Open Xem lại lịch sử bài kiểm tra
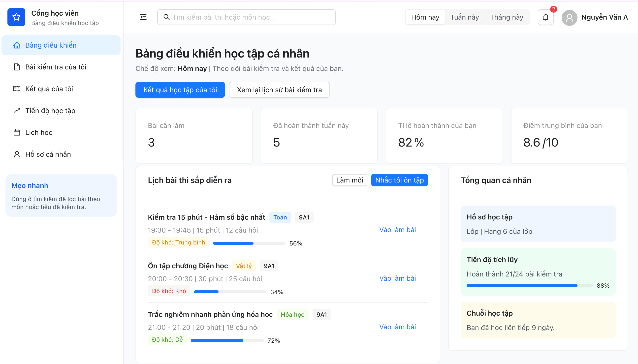This screenshot has width=638, height=364. (x=279, y=90)
